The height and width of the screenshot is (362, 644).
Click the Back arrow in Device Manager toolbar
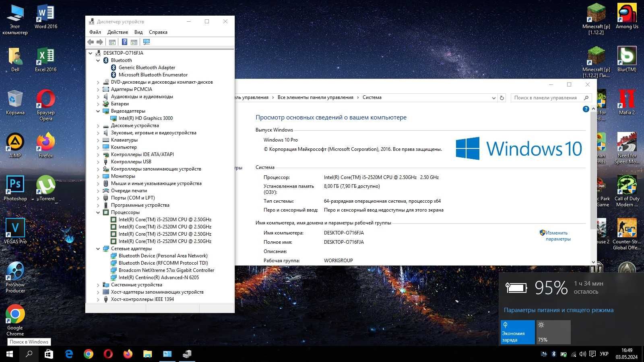coord(91,42)
